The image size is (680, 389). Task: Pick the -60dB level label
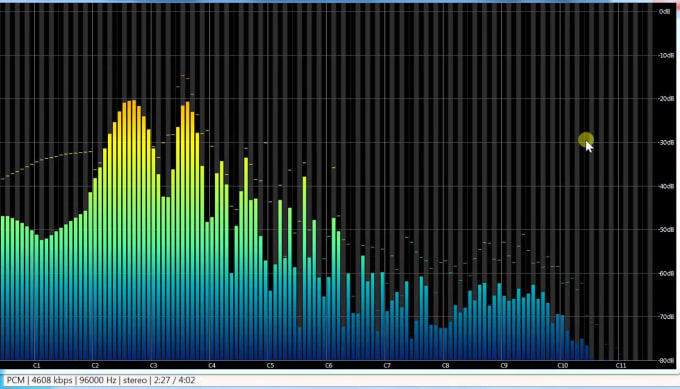click(x=666, y=274)
